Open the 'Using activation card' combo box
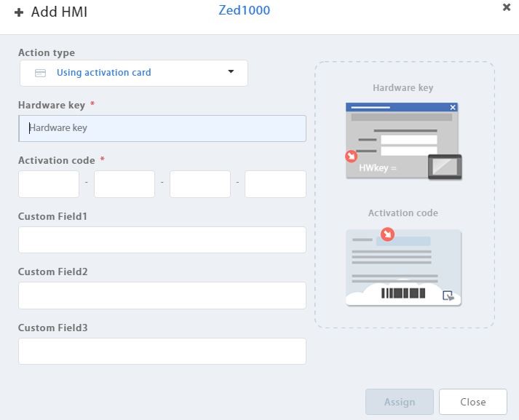 (x=133, y=73)
